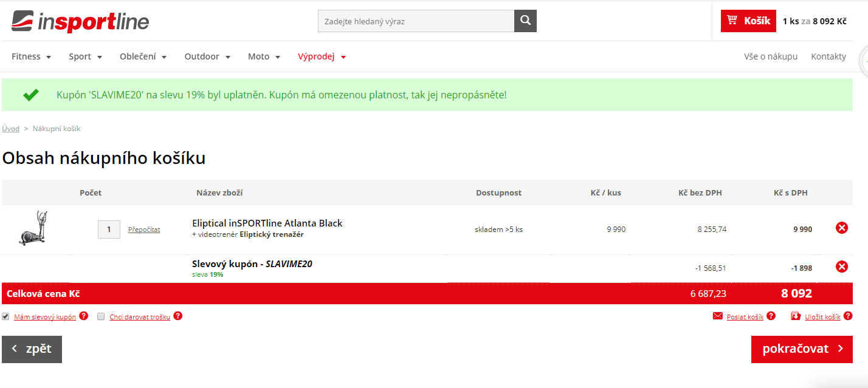Screen dimensions: 868x388
Task: Expand the Výprodej menu
Action: coord(322,56)
